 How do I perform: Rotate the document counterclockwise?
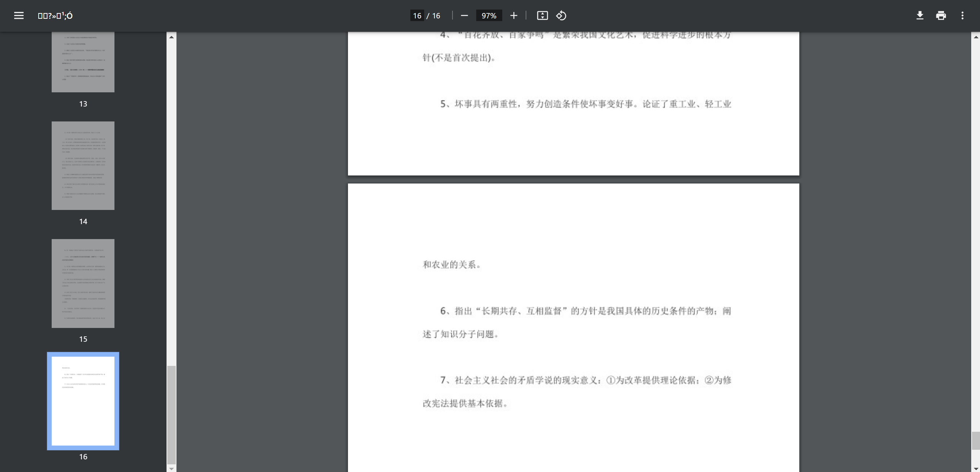click(x=561, y=16)
